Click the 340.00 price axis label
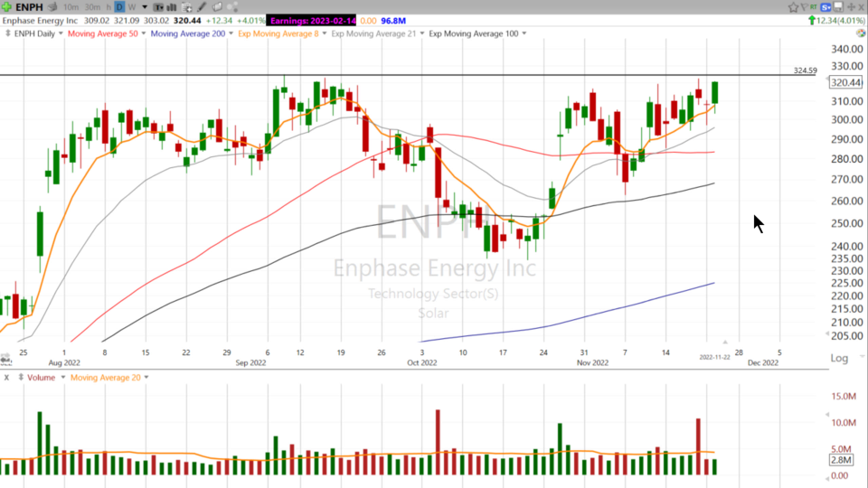The image size is (868, 488). (847, 49)
